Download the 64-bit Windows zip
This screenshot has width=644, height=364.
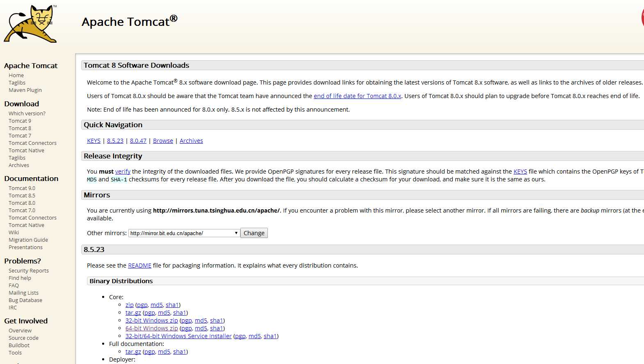point(152,328)
